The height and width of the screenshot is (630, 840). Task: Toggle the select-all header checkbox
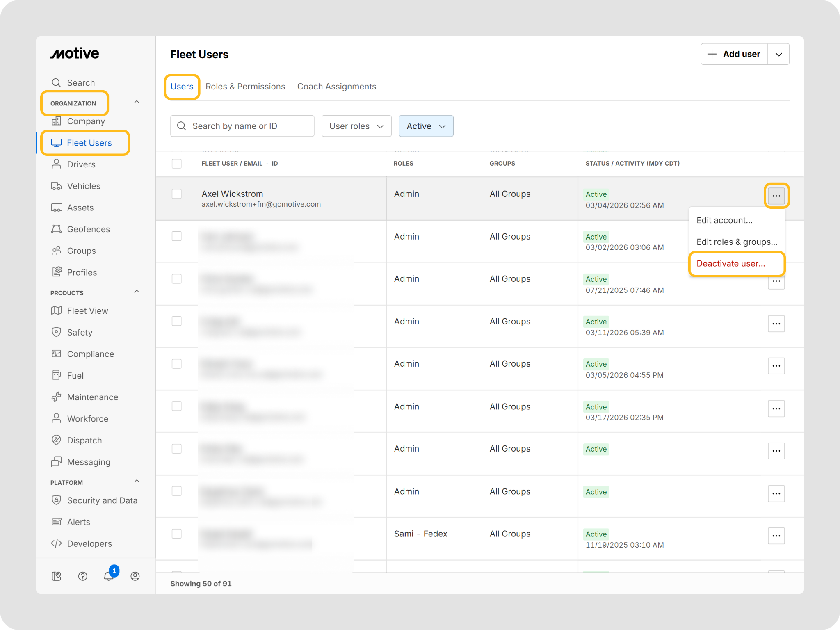(x=176, y=163)
